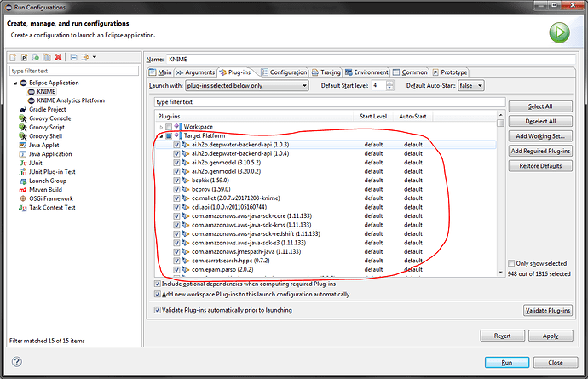
Task: Click the Validate Plug-ins button
Action: [x=548, y=310]
